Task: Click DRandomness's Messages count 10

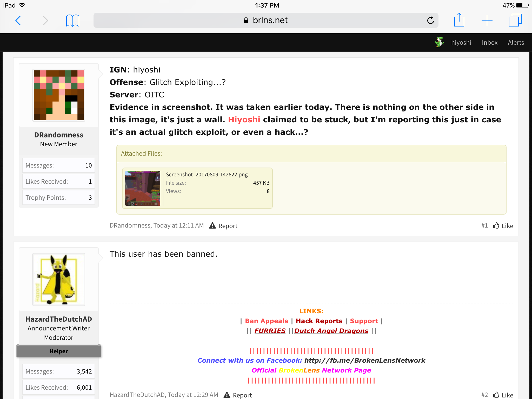Action: pos(88,165)
